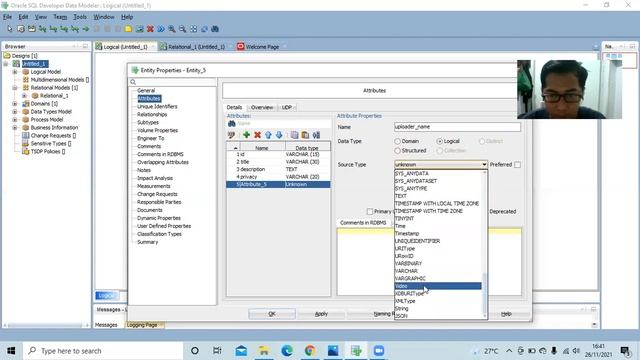This screenshot has width=640, height=360.
Task: Expand the Relational_1 tree node
Action: pos(24,96)
